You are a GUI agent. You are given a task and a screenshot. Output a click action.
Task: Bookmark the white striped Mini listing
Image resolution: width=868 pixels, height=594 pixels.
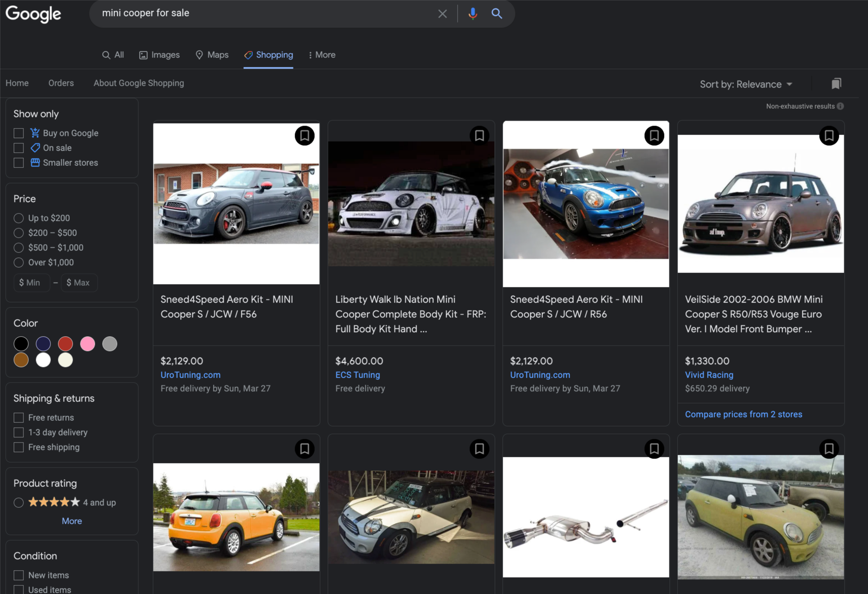click(479, 449)
